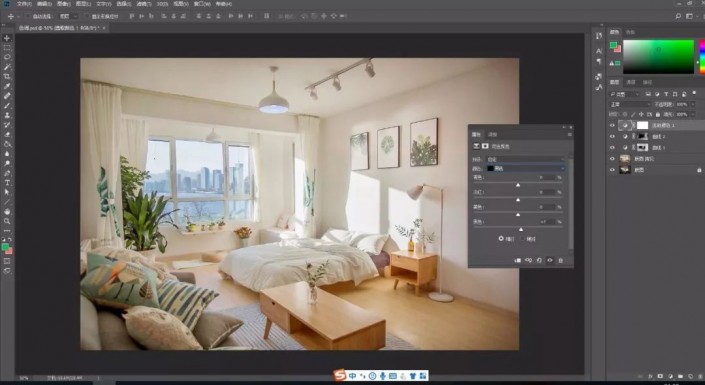This screenshot has width=705, height=385.
Task: Select the Move tool in toolbar
Action: [7, 38]
